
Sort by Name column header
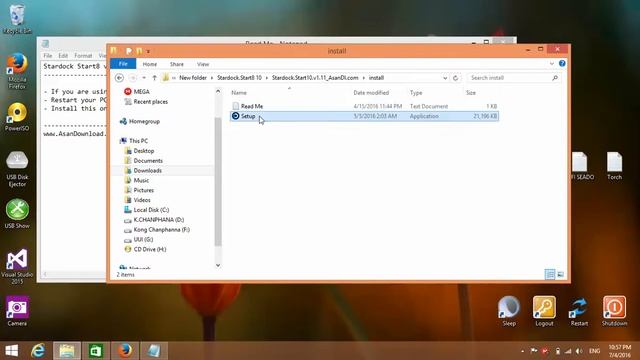point(239,93)
